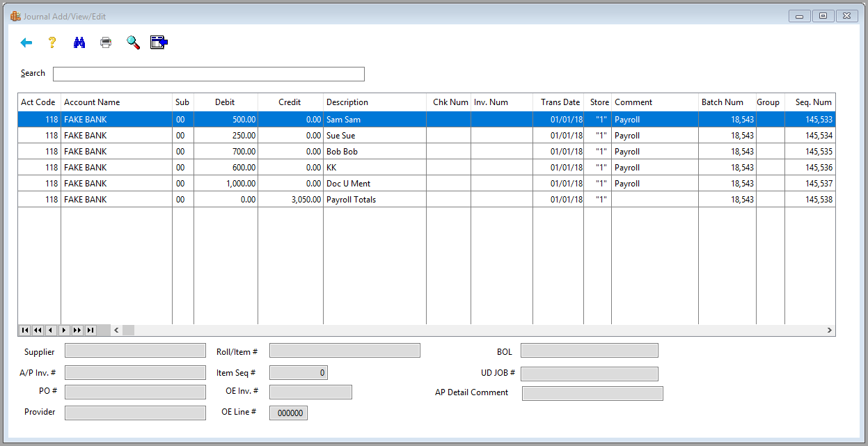Click the 1,000.00 debit cell
868x446 pixels.
pyautogui.click(x=226, y=184)
